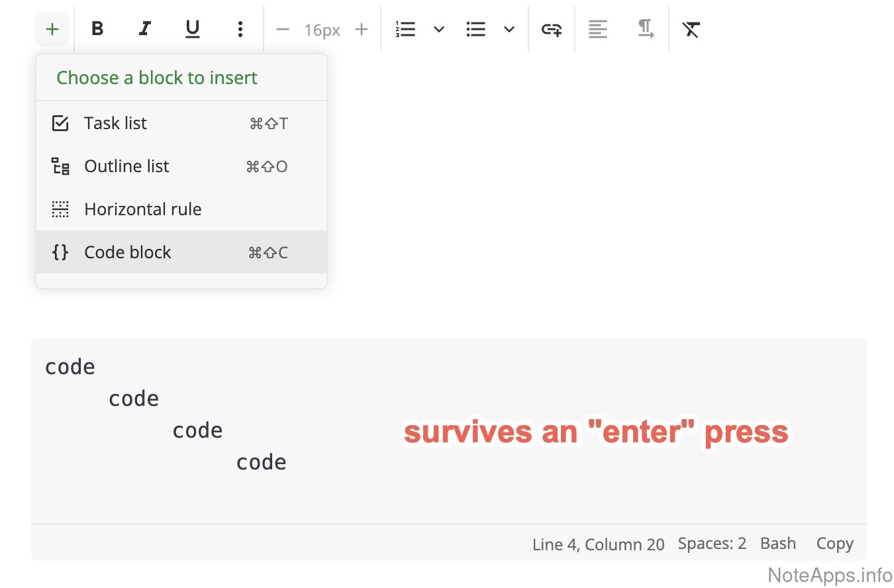Open the Bash language selector
This screenshot has width=894, height=588.
(778, 544)
